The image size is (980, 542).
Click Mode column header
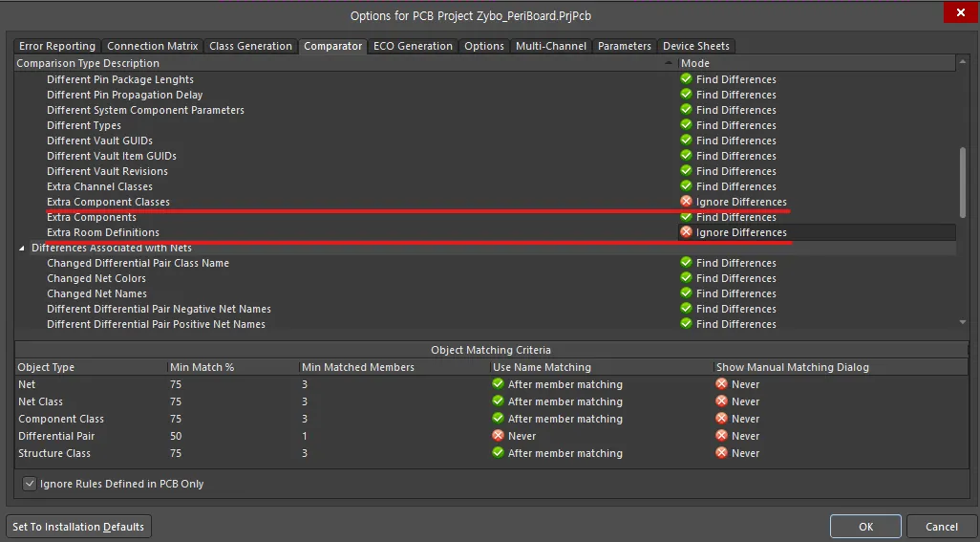coord(817,63)
